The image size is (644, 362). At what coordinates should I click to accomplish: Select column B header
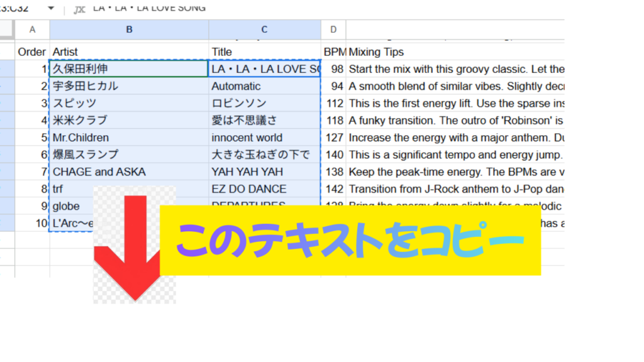(x=129, y=30)
